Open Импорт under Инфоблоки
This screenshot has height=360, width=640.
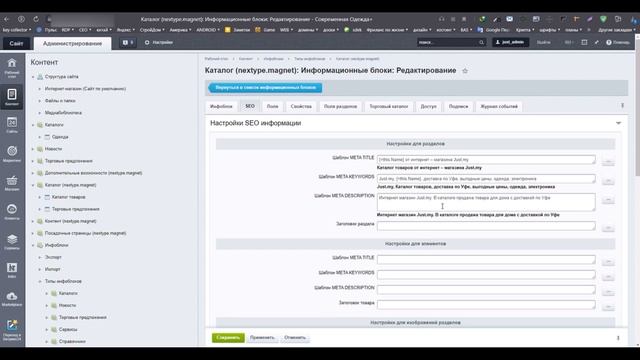click(x=52, y=269)
